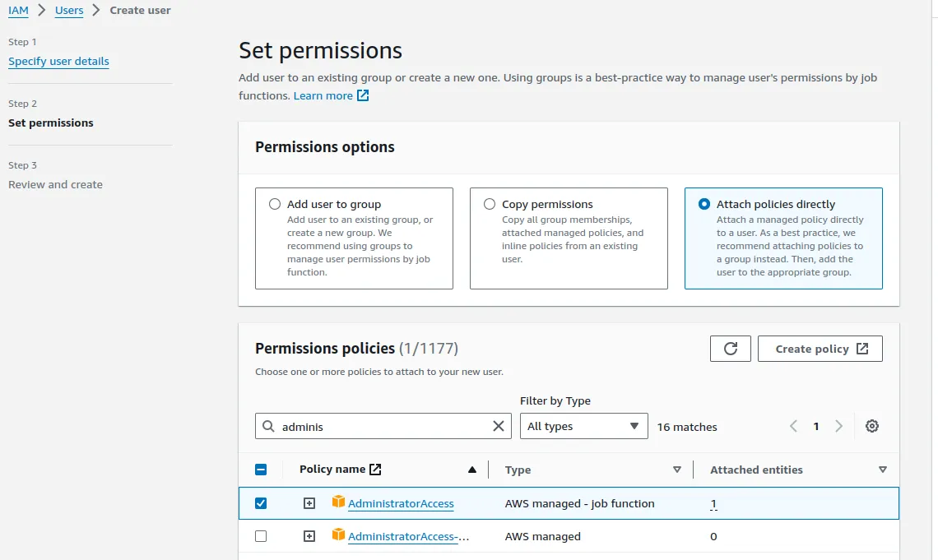Go to next page with the right chevron

(x=839, y=426)
